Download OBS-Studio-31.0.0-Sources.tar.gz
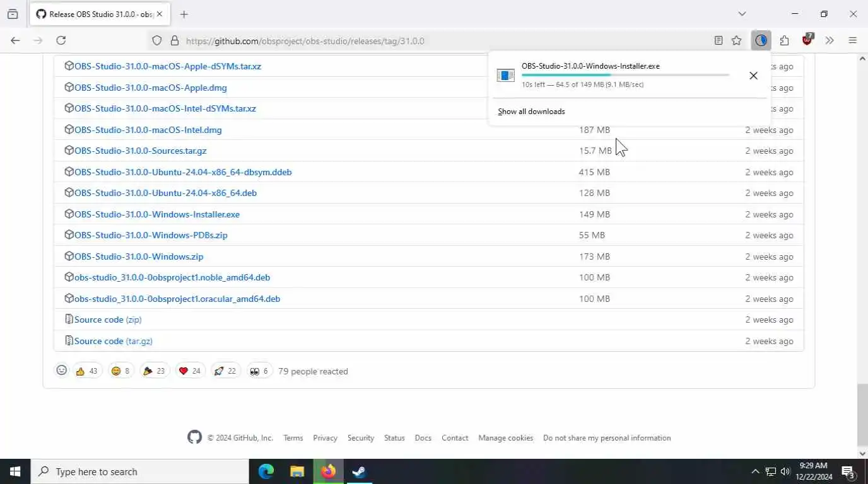 [x=141, y=151]
